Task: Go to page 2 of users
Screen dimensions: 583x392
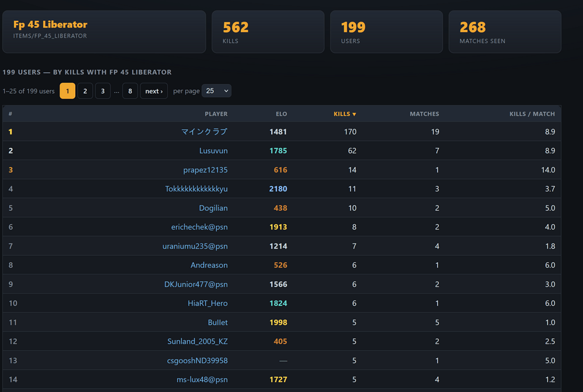Action: [85, 91]
